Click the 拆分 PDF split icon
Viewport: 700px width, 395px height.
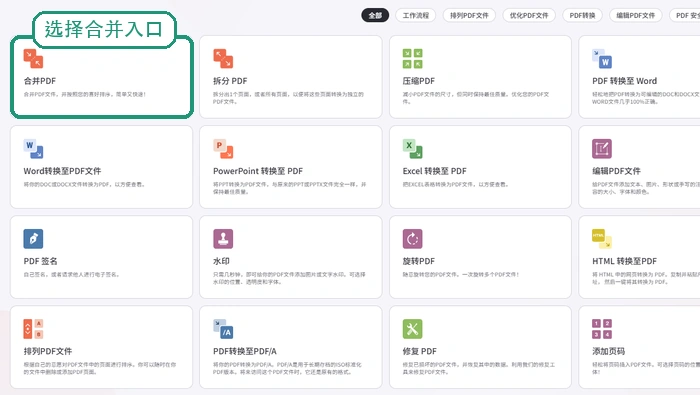click(223, 58)
